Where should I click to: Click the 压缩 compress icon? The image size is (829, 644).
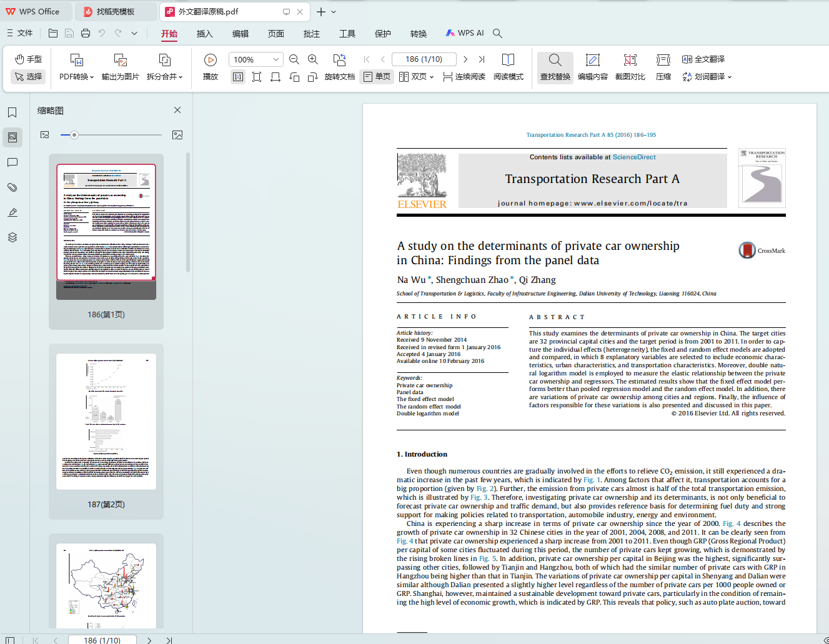(663, 60)
